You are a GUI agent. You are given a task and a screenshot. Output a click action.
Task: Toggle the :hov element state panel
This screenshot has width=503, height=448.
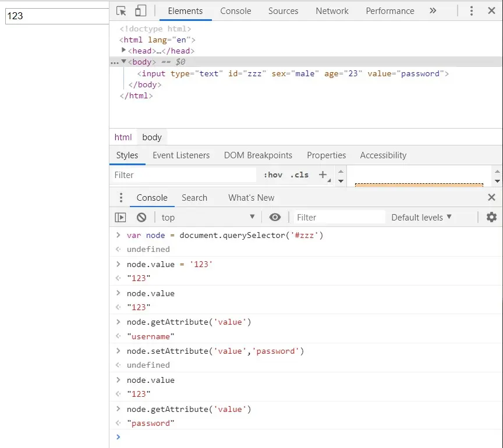point(272,175)
